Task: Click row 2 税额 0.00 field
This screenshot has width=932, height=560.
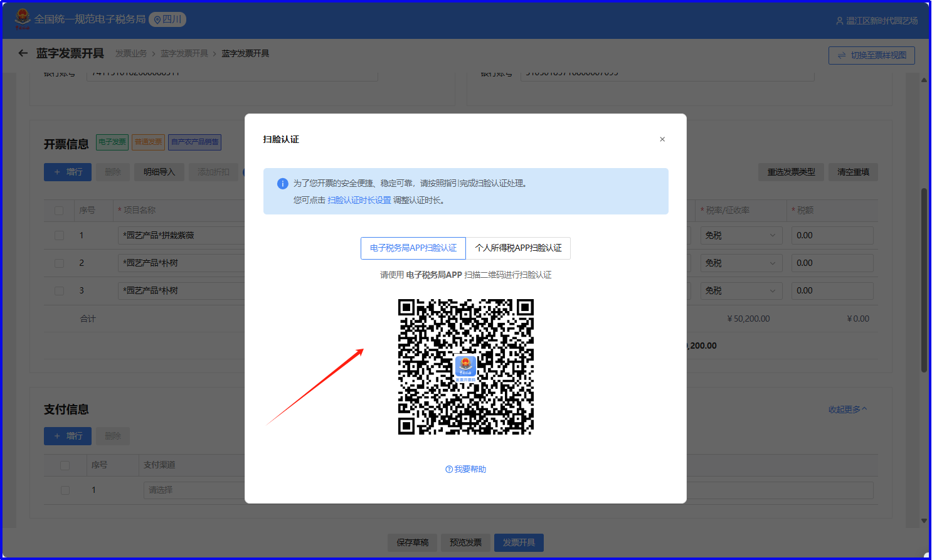Action: pyautogui.click(x=832, y=263)
